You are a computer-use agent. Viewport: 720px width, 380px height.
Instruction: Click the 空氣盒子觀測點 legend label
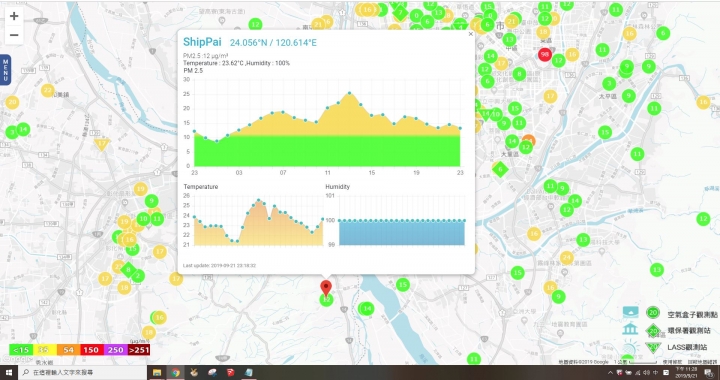pos(692,315)
